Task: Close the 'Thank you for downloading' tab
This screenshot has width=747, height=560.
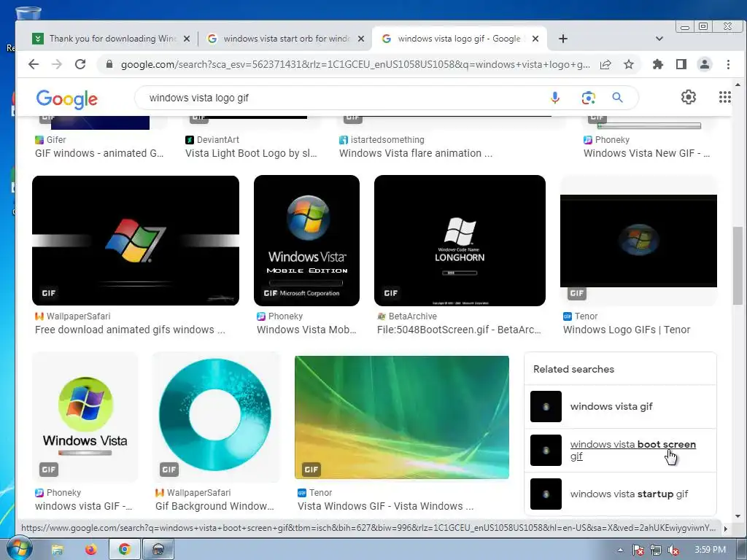Action: (187, 39)
